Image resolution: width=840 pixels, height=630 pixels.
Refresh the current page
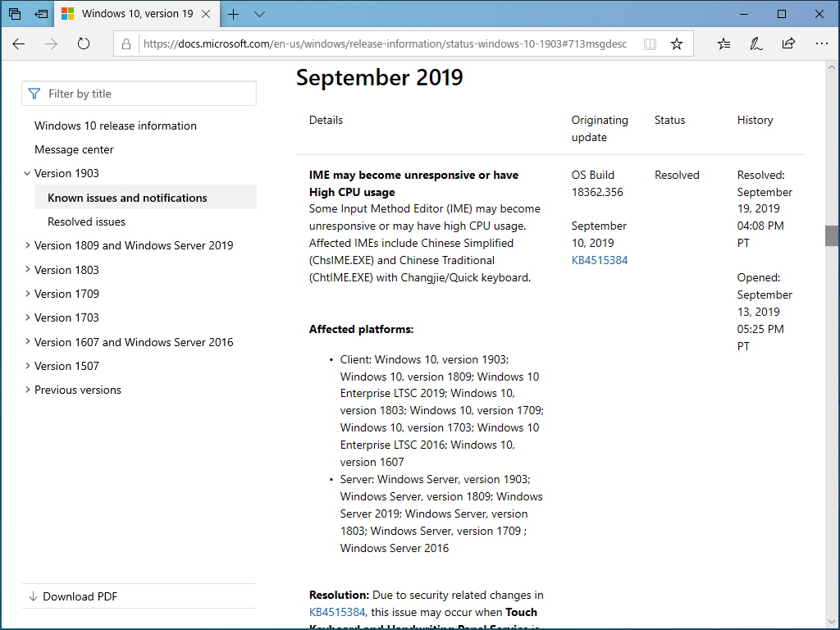click(84, 44)
